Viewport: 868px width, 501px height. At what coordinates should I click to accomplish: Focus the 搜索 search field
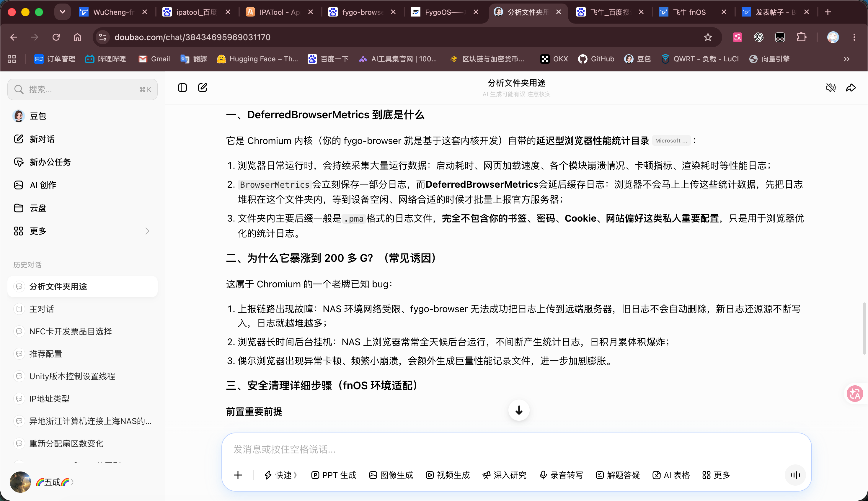[82, 89]
